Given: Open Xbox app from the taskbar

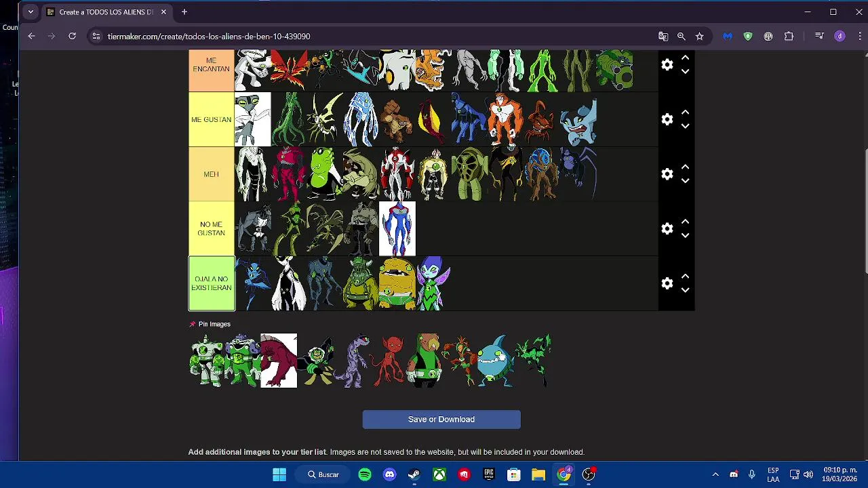Looking at the screenshot, I should [x=439, y=474].
